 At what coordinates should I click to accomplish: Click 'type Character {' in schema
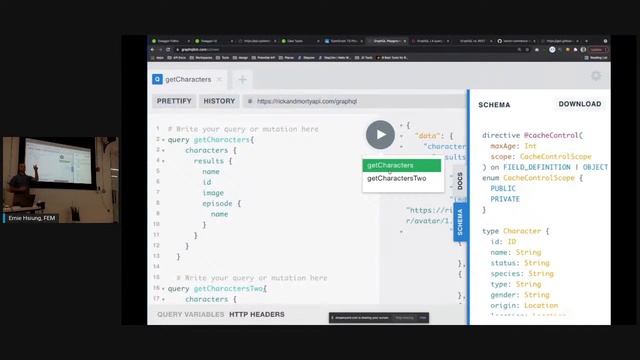click(x=516, y=231)
